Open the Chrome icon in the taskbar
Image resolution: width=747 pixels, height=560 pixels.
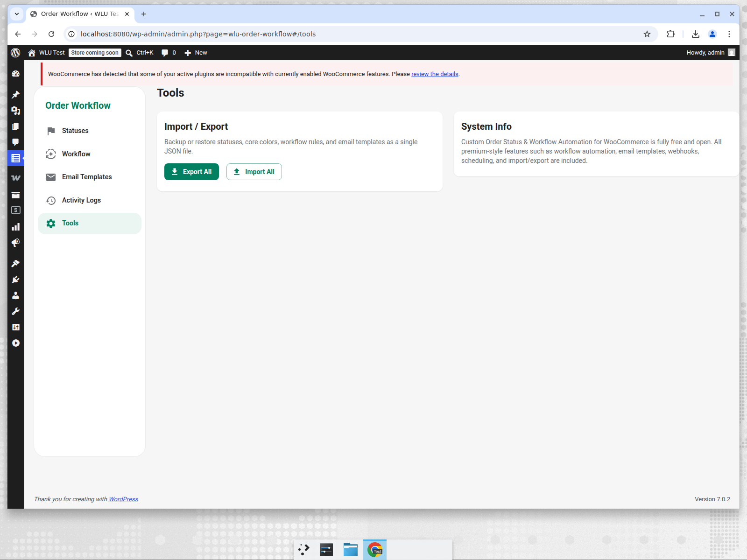[x=375, y=550]
